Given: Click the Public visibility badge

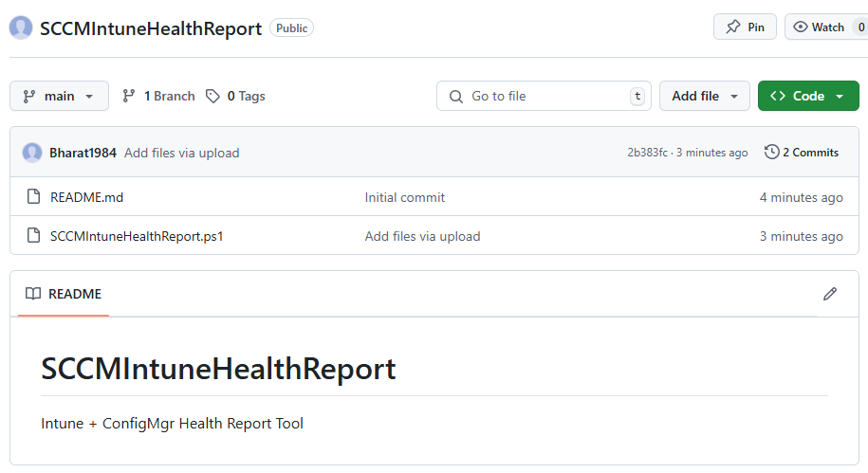Looking at the screenshot, I should coord(292,27).
